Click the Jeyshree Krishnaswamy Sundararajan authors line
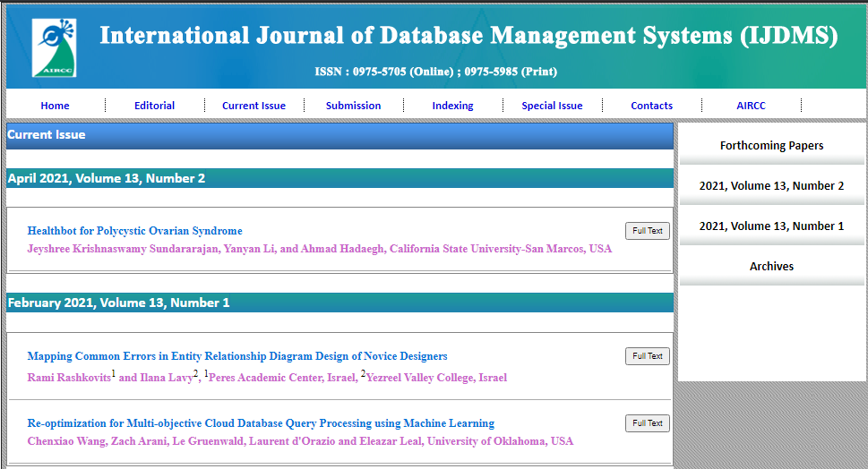868x469 pixels. pyautogui.click(x=320, y=249)
